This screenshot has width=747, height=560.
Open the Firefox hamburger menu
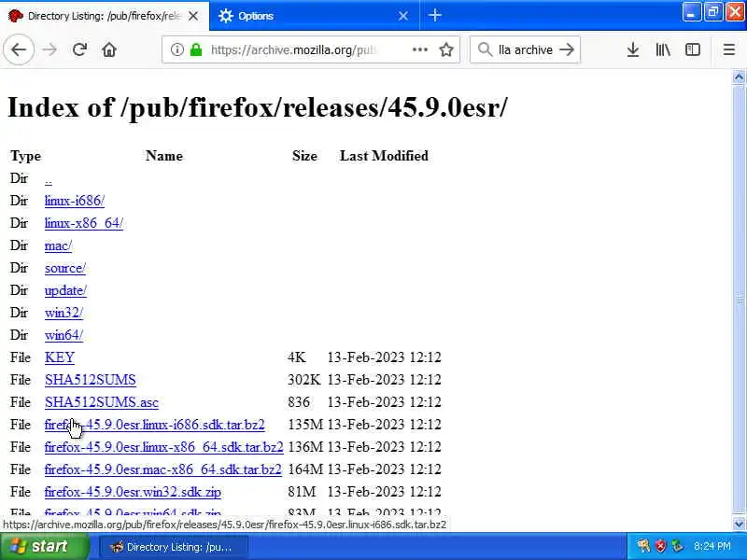point(729,49)
